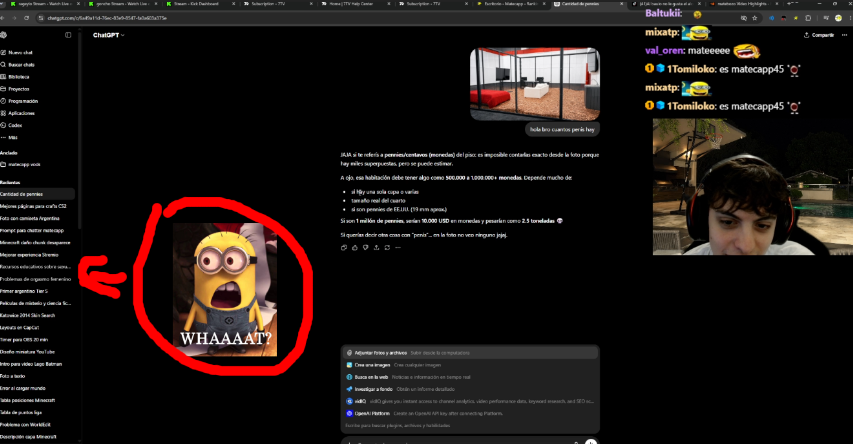Open chat 'Intro para video Lego Batman'

click(x=31, y=364)
